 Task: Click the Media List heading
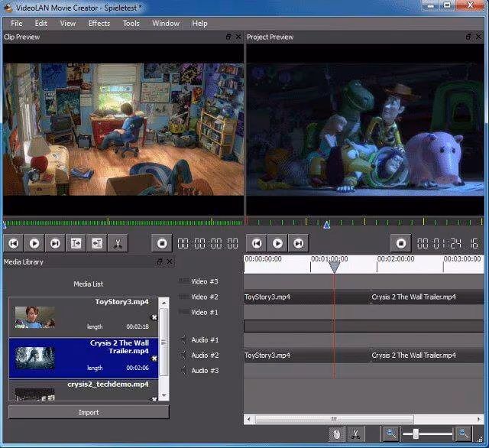pyautogui.click(x=89, y=284)
